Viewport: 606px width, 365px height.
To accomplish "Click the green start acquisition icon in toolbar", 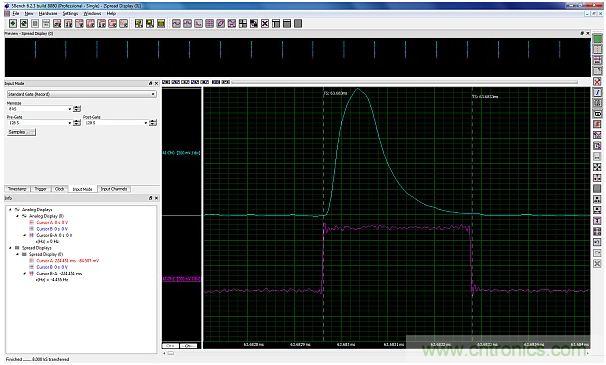I will [x=13, y=24].
